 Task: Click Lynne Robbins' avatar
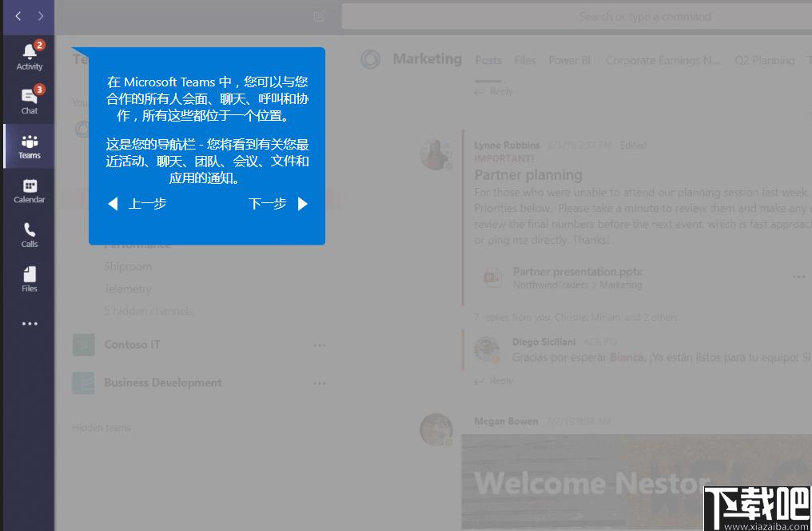point(436,154)
